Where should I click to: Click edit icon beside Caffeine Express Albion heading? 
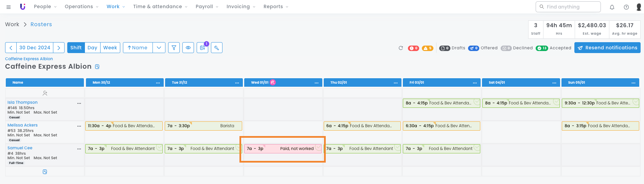(x=97, y=67)
